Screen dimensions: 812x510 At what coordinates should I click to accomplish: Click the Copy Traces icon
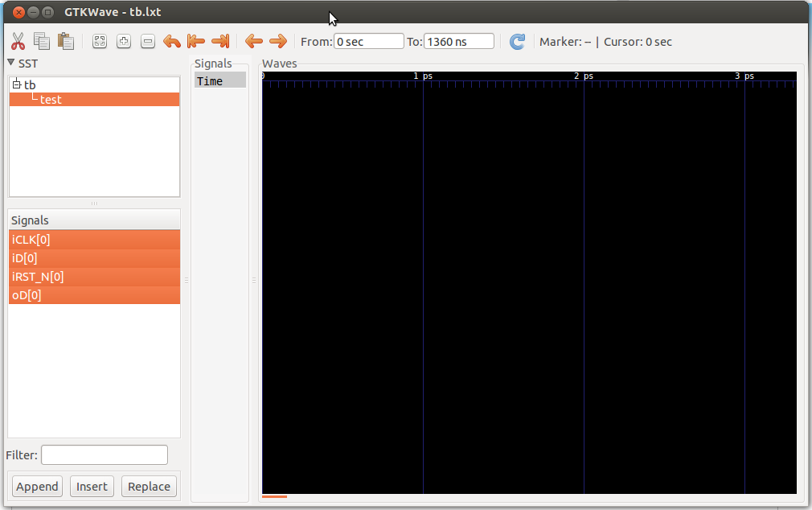pos(41,40)
